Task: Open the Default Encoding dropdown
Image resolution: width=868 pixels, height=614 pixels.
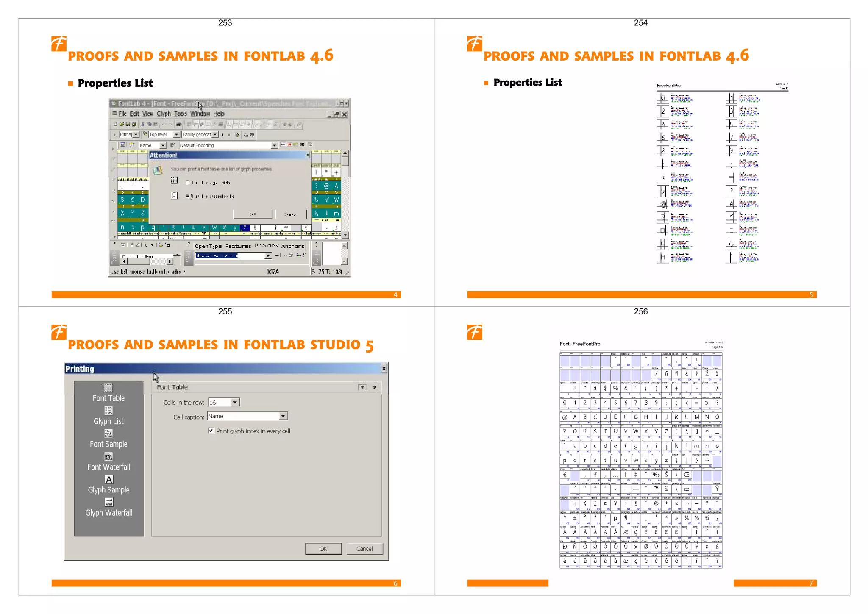Action: tap(274, 145)
